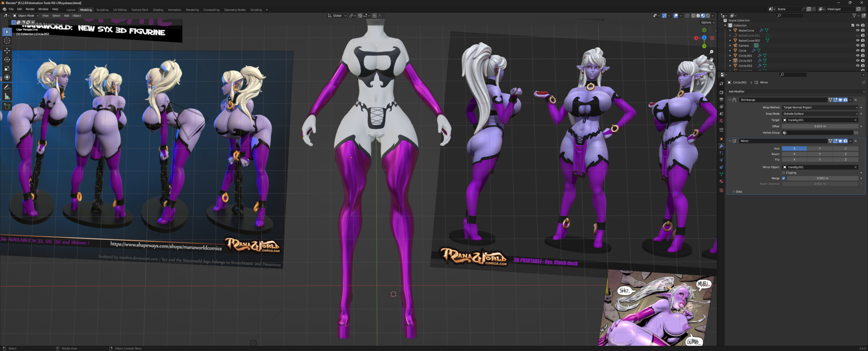Viewport: 868px width, 351px height.
Task: Switch to the UV Editing workspace tab
Action: (x=120, y=10)
